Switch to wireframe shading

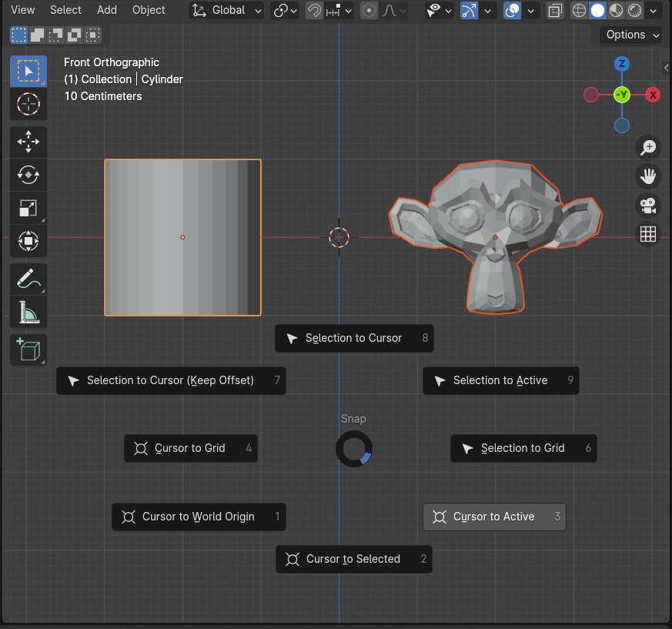[579, 10]
